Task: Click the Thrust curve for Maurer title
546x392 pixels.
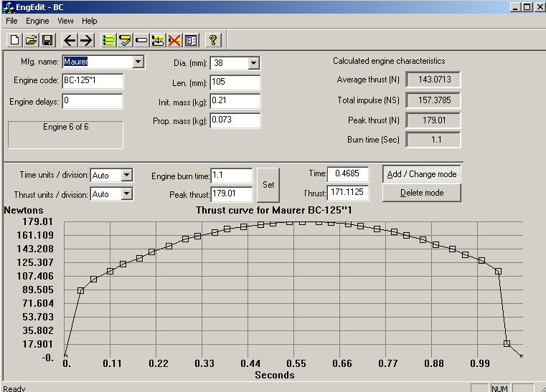Action: pos(273,211)
